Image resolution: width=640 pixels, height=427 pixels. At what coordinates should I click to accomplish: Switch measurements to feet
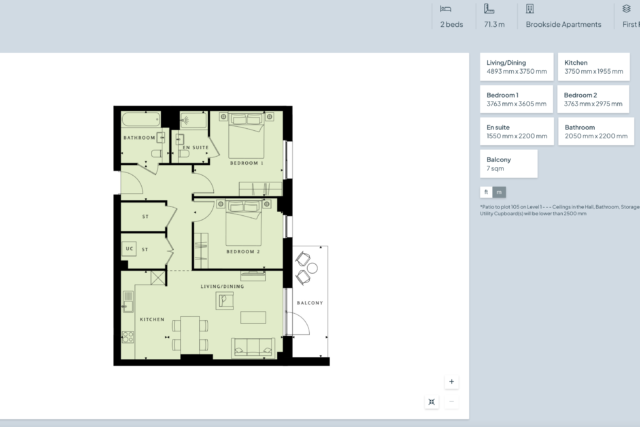[486, 192]
